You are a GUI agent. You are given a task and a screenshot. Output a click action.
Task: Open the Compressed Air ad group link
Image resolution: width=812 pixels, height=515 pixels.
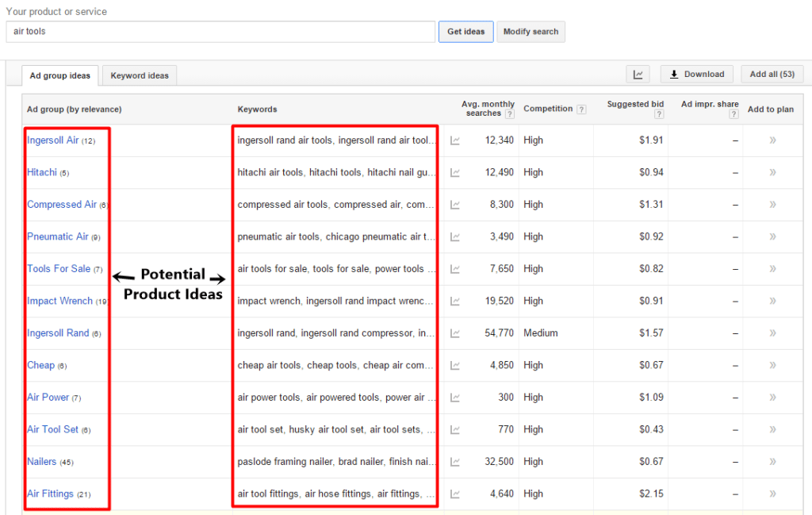tap(62, 205)
